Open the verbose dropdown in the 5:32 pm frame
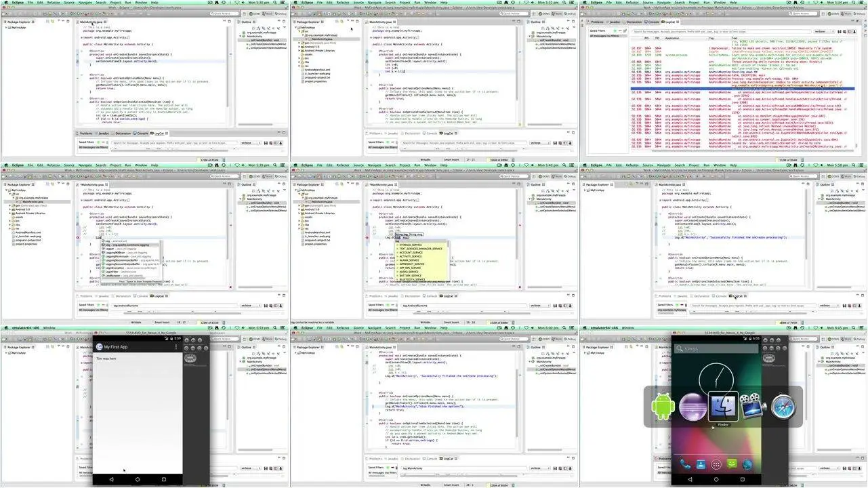Screen dimensions: 868x488 point(539,143)
